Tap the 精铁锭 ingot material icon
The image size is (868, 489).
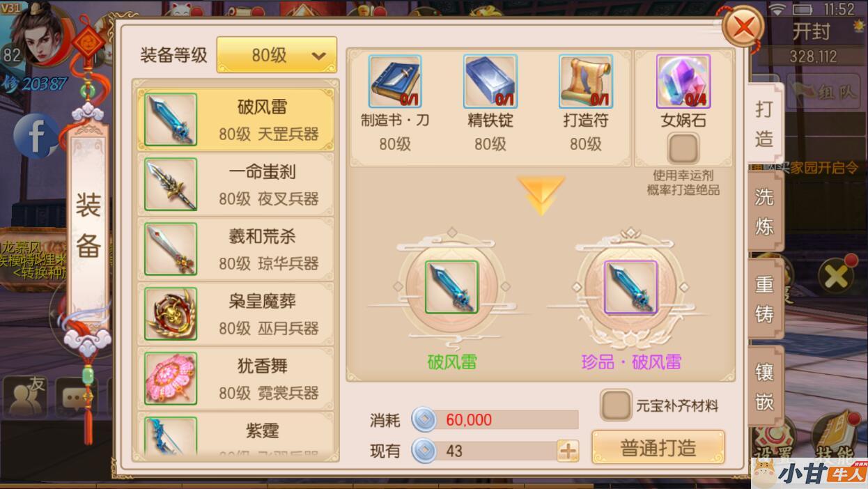point(490,81)
